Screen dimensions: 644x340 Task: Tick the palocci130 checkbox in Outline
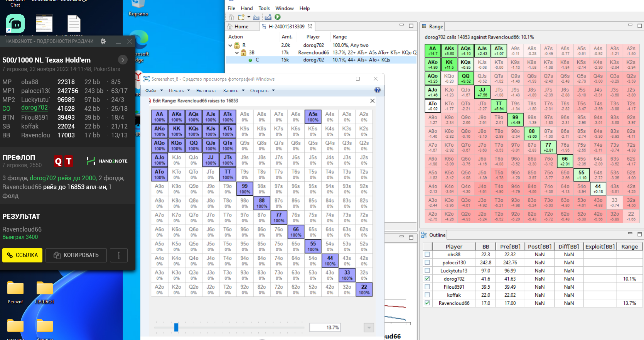coord(427,262)
